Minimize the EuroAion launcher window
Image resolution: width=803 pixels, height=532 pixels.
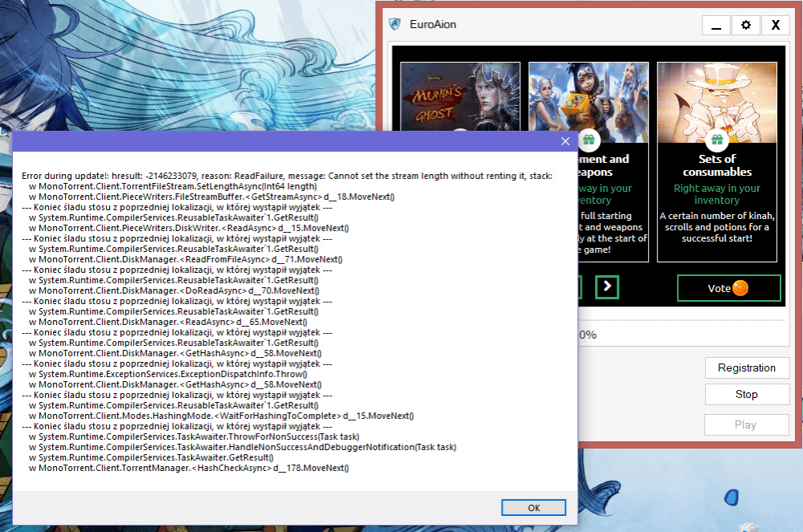715,25
